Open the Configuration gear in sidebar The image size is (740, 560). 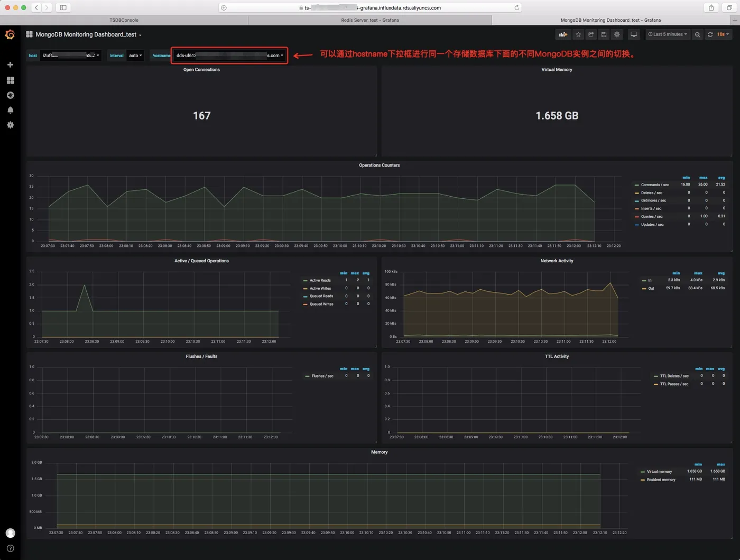point(10,125)
